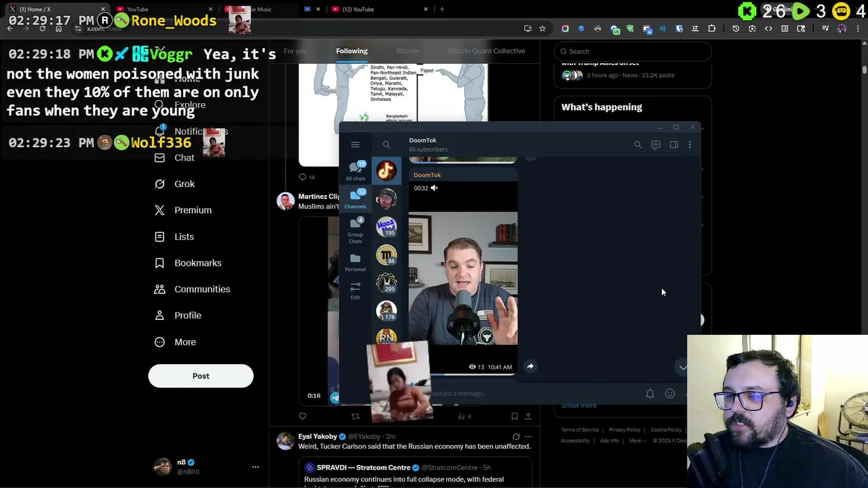
Task: Open Eyal Yakoby tweet's three-dot menu
Action: tap(528, 436)
